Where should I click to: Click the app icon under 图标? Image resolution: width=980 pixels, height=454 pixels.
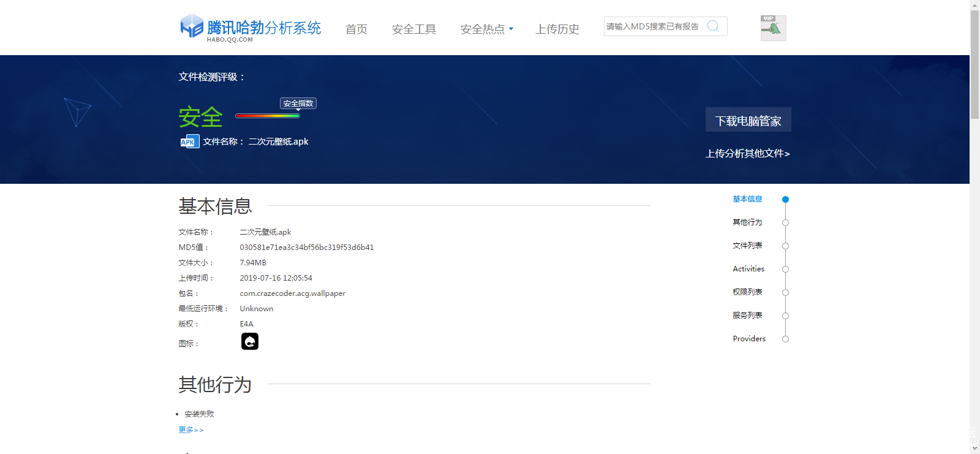(x=250, y=341)
